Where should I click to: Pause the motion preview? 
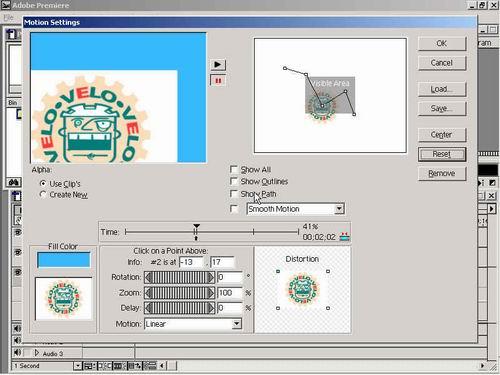pos(218,81)
